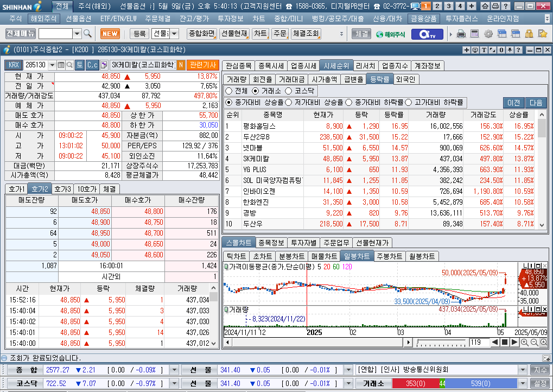Screen dimensions: 553x392
Task: Click the chart horizontal scrollbar track
Action: pyautogui.click(x=317, y=342)
